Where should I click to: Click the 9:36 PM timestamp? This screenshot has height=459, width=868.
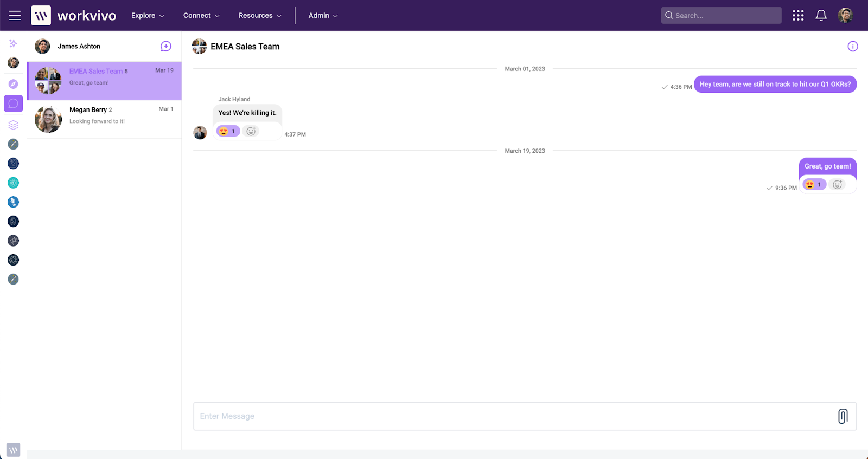click(x=786, y=188)
